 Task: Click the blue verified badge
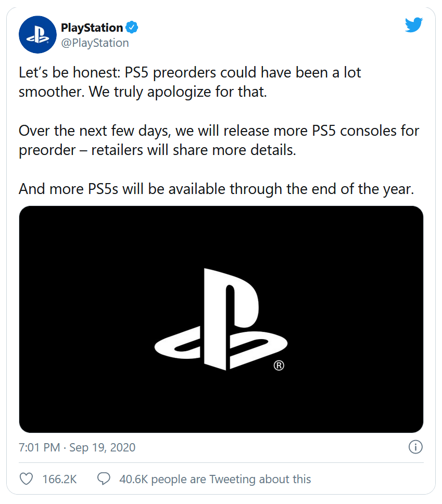pyautogui.click(x=133, y=28)
